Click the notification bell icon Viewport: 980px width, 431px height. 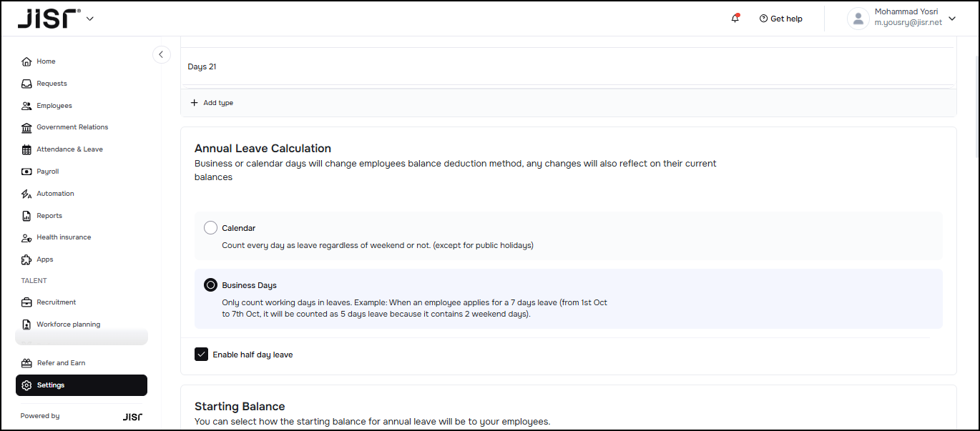[x=735, y=19]
